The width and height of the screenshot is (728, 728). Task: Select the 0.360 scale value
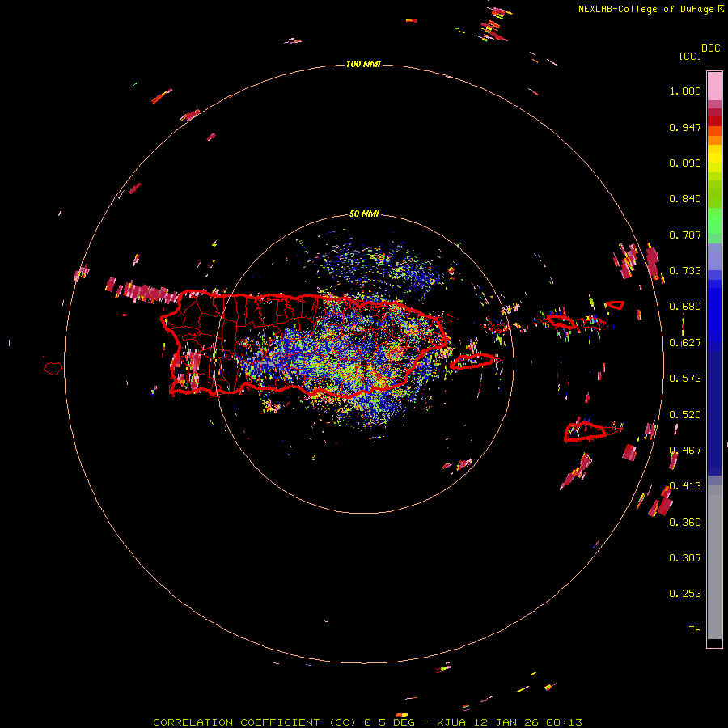(685, 523)
